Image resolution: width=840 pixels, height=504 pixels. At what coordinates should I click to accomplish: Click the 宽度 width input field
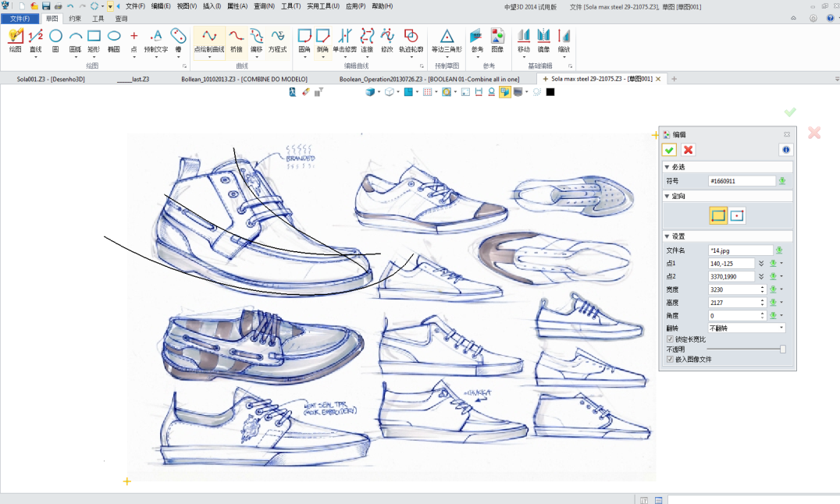(x=733, y=289)
